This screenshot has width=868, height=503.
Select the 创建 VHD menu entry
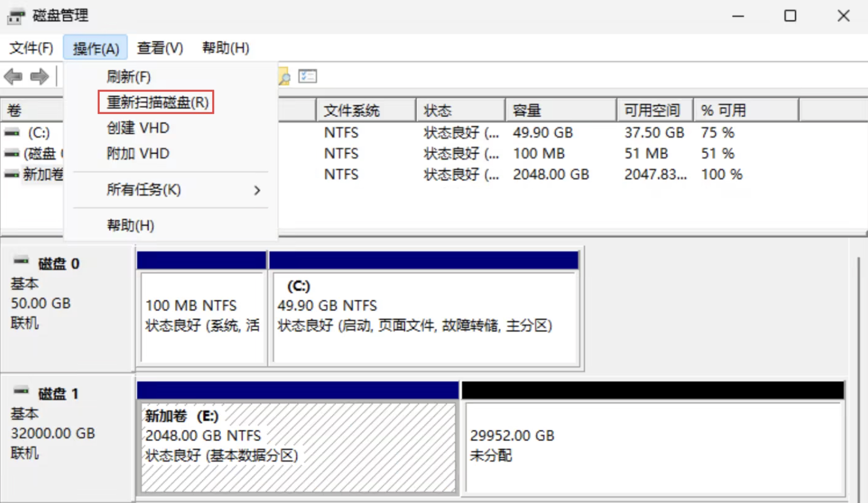pos(171,128)
